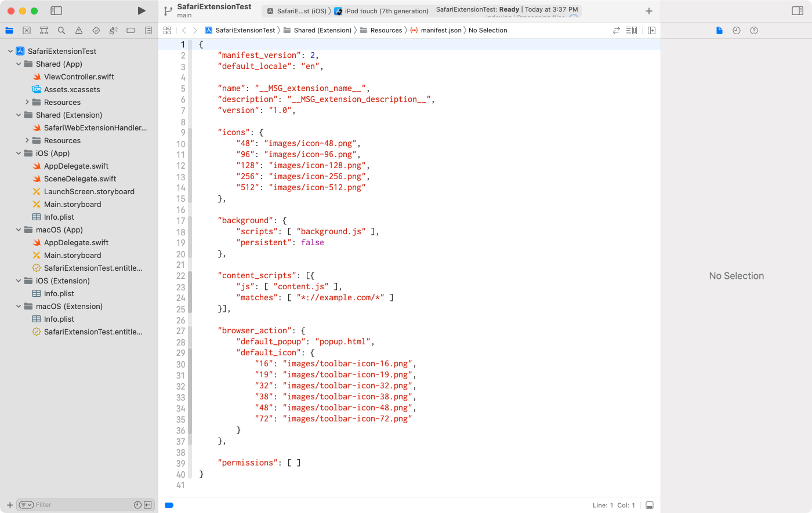Open the source control branch icon
The width and height of the screenshot is (812, 513).
168,10
